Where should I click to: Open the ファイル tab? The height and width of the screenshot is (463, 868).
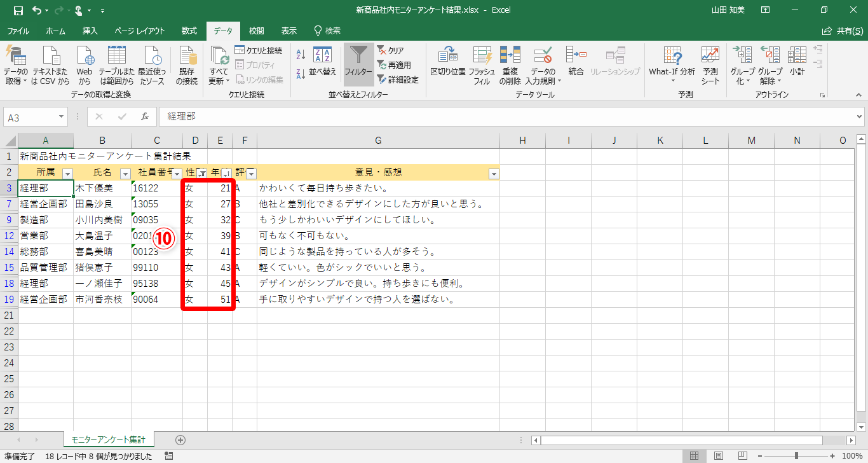[18, 31]
